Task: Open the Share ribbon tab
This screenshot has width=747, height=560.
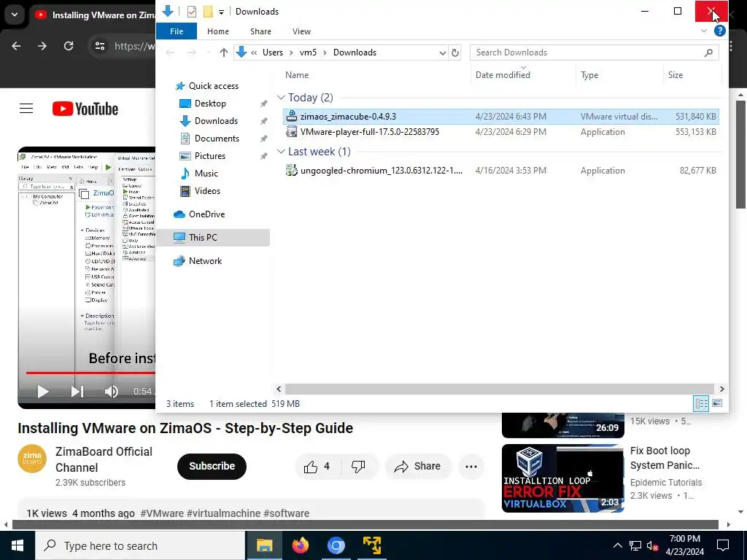Action: coord(260,31)
